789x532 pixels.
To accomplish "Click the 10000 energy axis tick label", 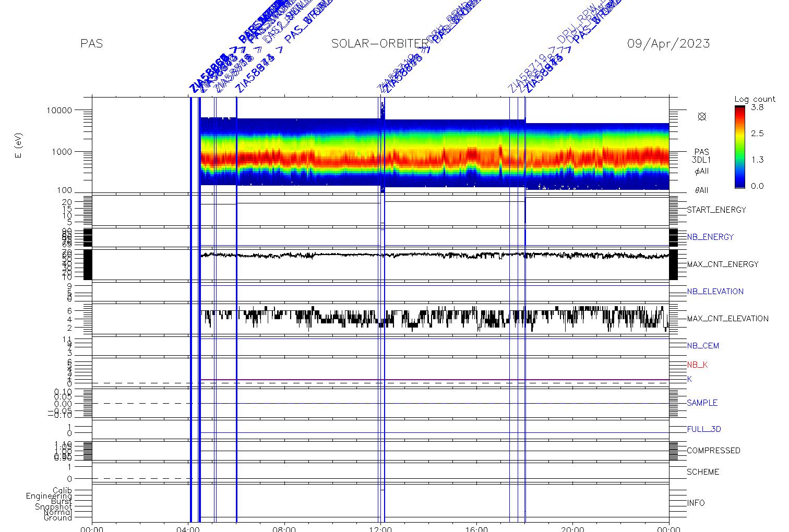I will (x=58, y=111).
